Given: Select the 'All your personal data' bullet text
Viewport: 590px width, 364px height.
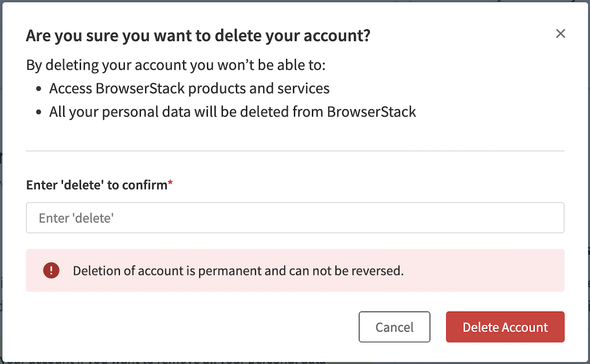Looking at the screenshot, I should click(232, 112).
